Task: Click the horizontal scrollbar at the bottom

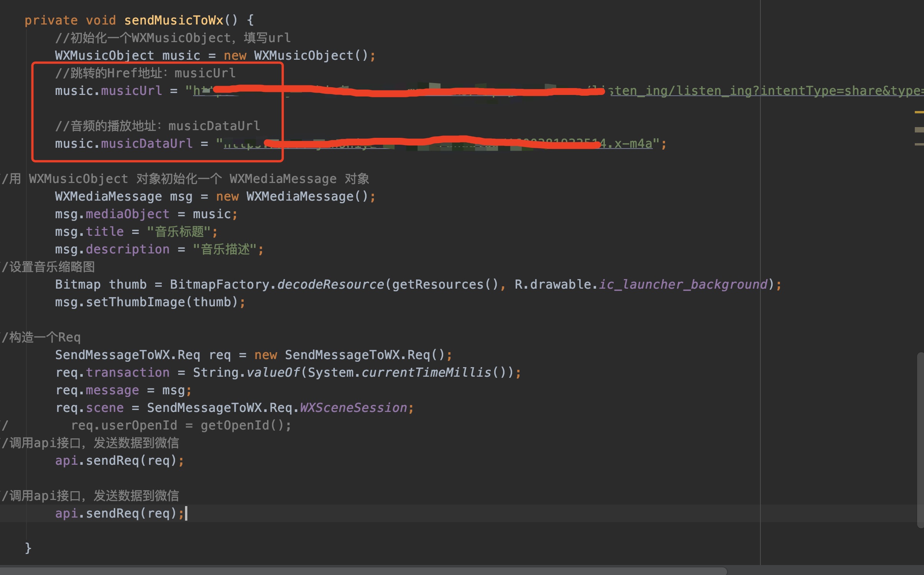Action: [364, 571]
